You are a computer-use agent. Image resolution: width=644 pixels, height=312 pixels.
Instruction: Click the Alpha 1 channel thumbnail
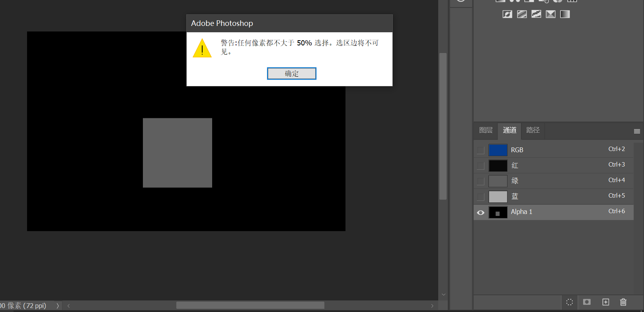pos(498,212)
